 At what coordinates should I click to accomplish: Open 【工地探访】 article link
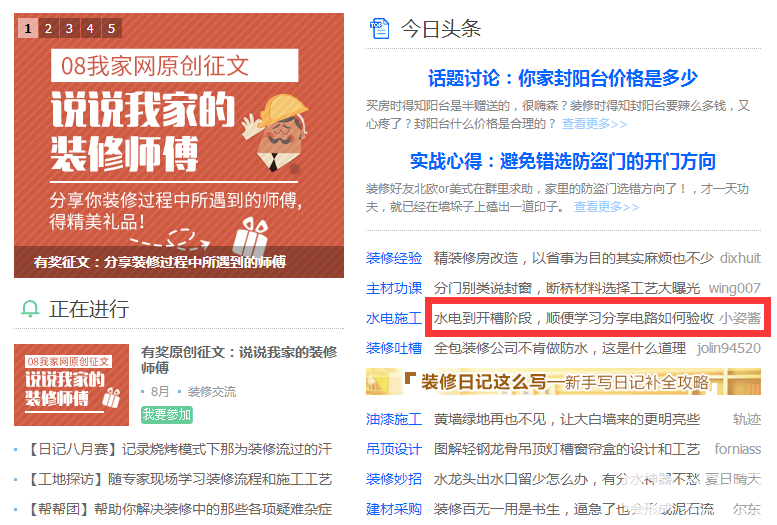point(178,479)
